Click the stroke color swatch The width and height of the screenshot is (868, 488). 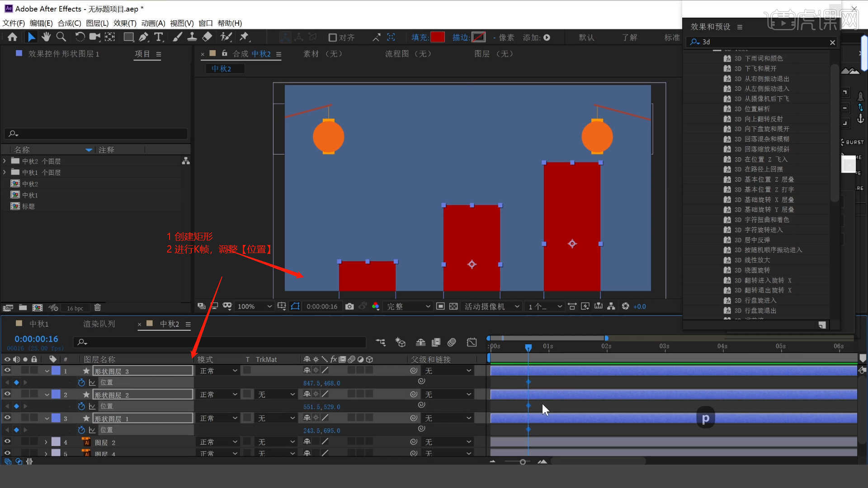point(478,37)
